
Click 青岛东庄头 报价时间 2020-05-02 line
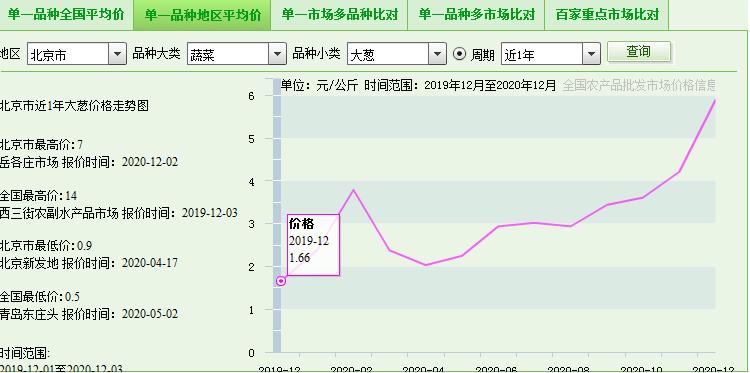coord(88,314)
